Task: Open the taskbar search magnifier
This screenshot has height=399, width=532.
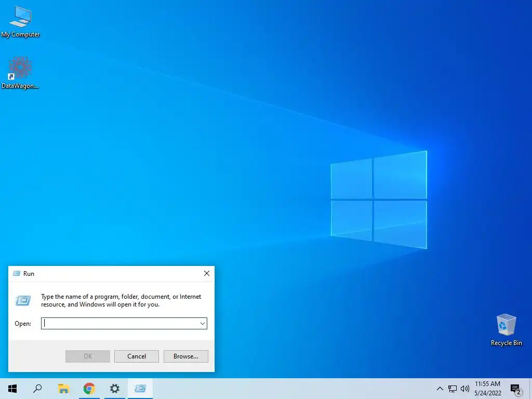Action: coord(37,389)
